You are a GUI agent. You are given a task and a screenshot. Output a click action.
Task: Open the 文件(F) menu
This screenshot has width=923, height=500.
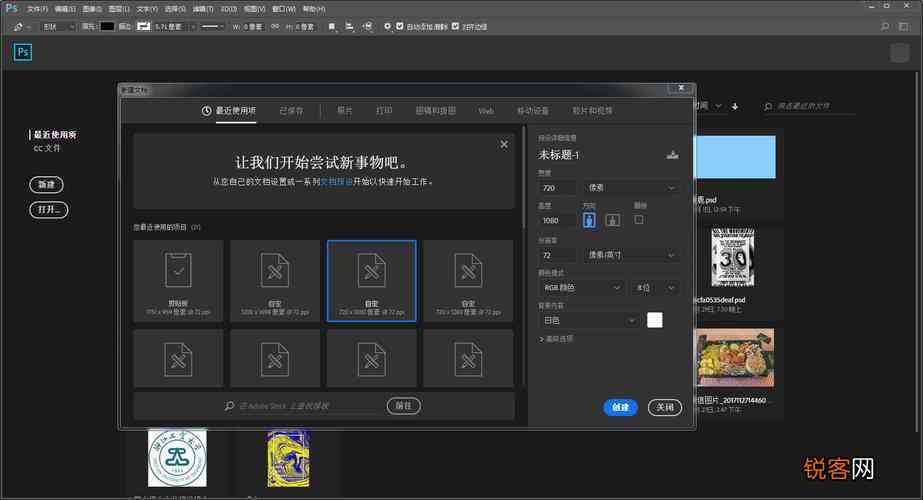pos(37,9)
